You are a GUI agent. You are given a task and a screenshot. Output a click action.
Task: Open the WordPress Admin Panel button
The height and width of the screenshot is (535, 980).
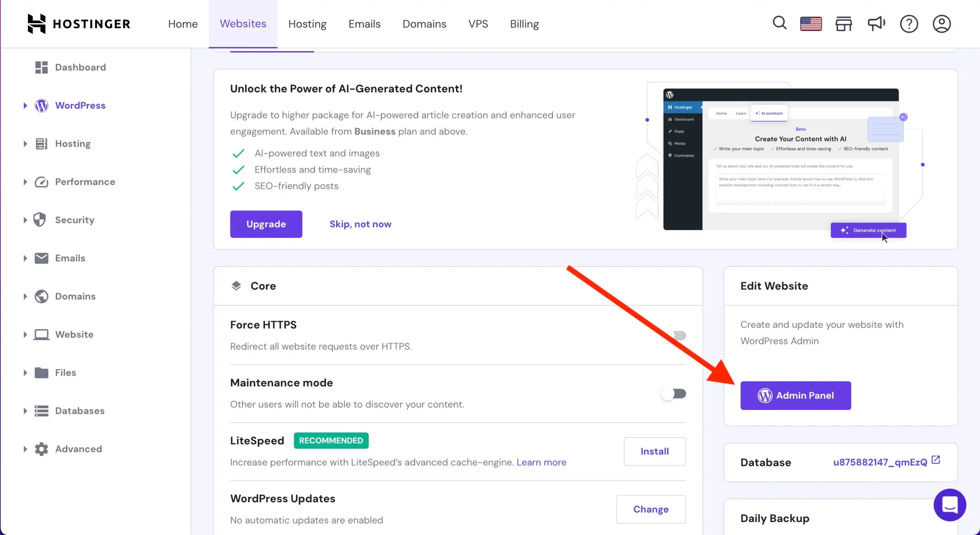[x=795, y=395]
